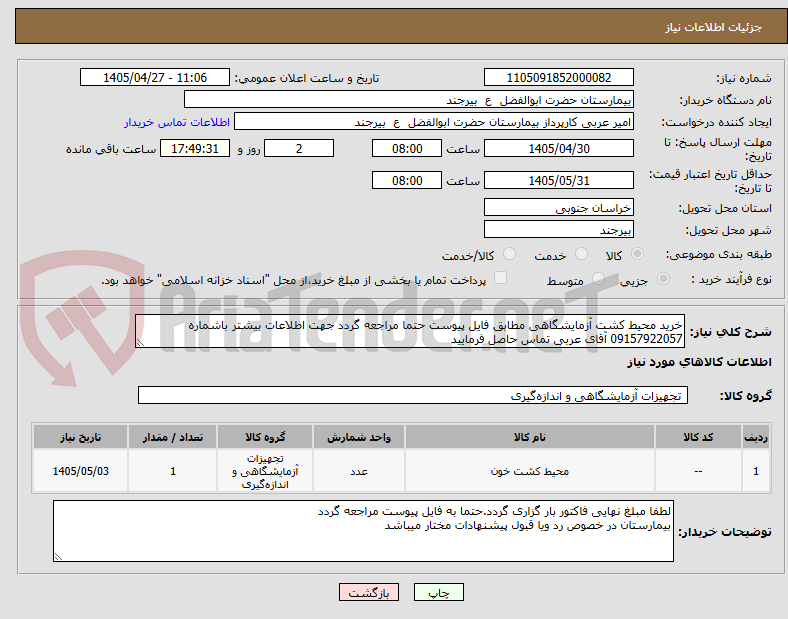
Task: Click the response deadline time 08:00 field
Action: pos(407,148)
